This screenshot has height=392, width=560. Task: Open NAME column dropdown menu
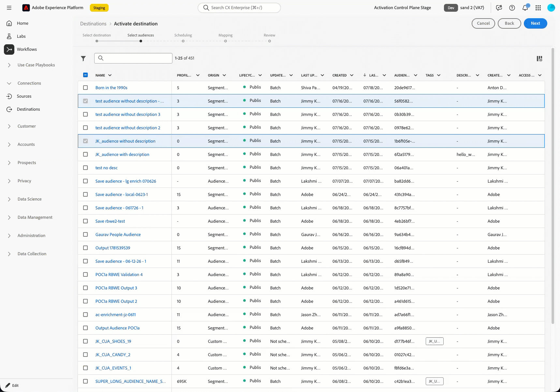pos(110,75)
